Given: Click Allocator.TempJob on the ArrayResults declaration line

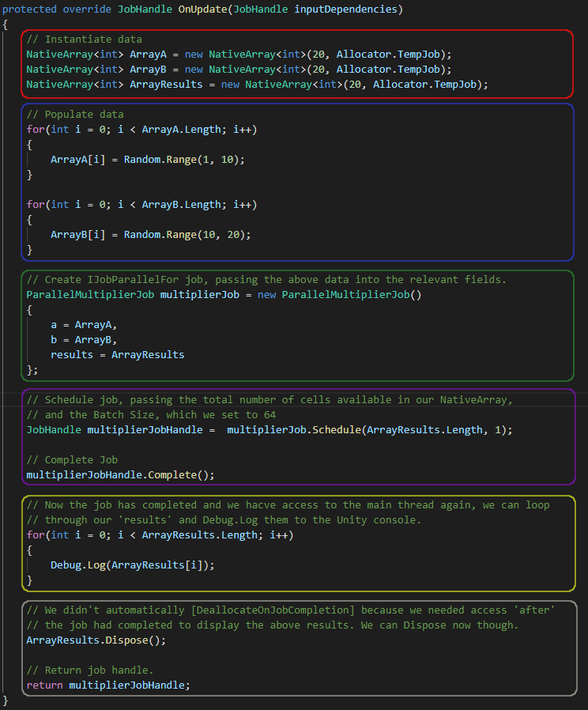Looking at the screenshot, I should (424, 85).
